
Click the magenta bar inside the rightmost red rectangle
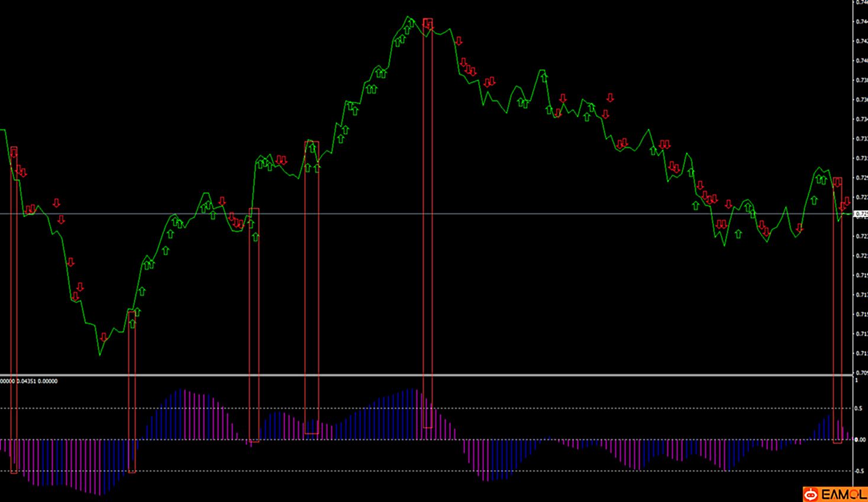[x=838, y=430]
